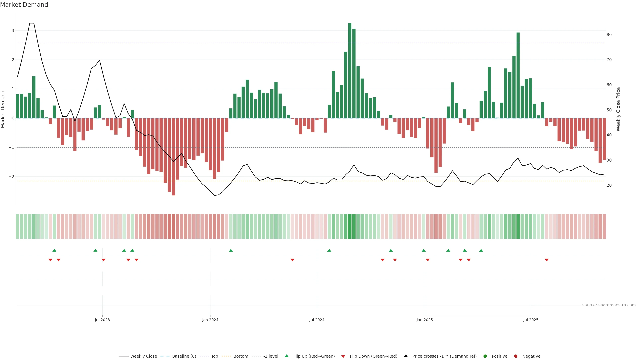Click the green Flip Up triangle legend icon
The image size is (644, 362).
286,356
